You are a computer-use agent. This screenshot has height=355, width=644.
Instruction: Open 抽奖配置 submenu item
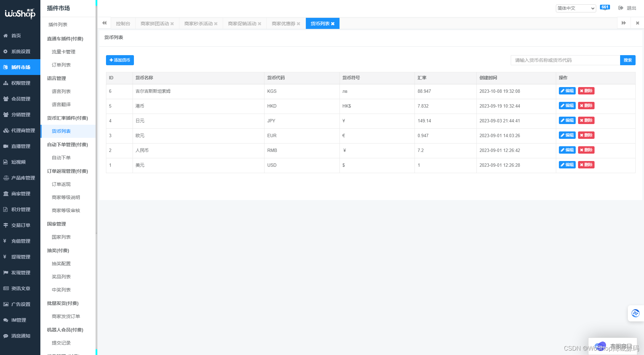[x=61, y=264]
